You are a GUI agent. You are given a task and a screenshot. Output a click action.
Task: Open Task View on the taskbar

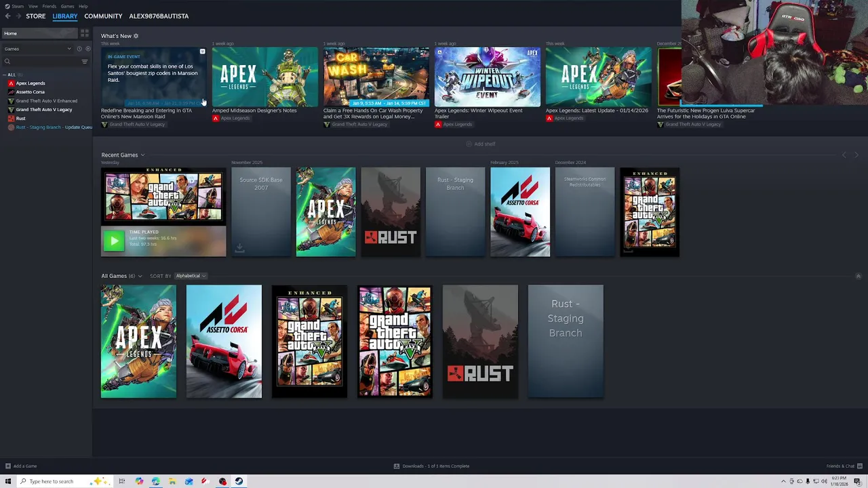pos(122,481)
